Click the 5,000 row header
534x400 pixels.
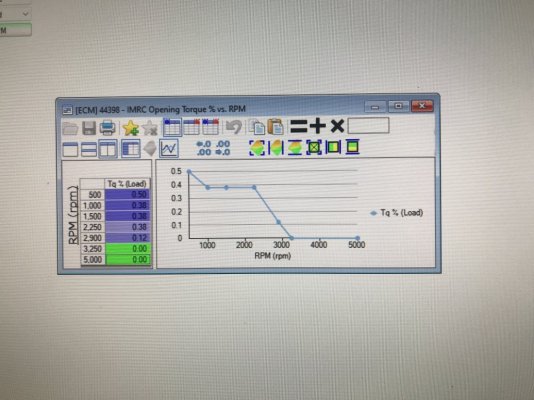click(x=92, y=260)
